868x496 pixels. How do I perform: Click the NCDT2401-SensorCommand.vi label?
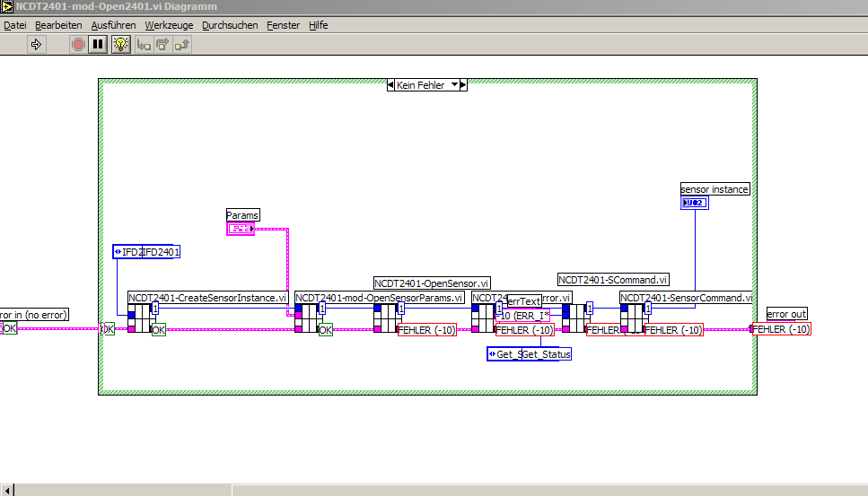click(x=687, y=298)
